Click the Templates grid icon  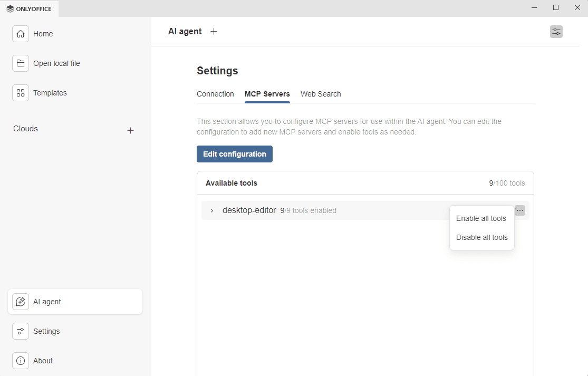click(21, 93)
